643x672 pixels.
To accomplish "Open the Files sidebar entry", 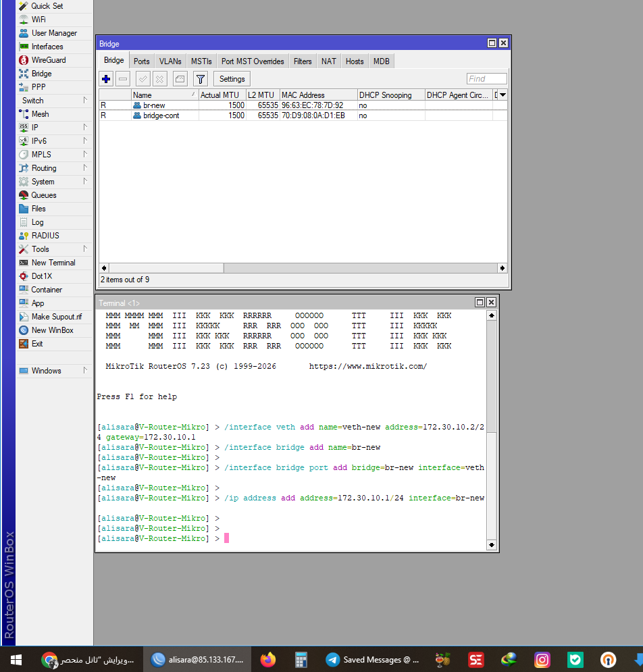I will point(55,209).
